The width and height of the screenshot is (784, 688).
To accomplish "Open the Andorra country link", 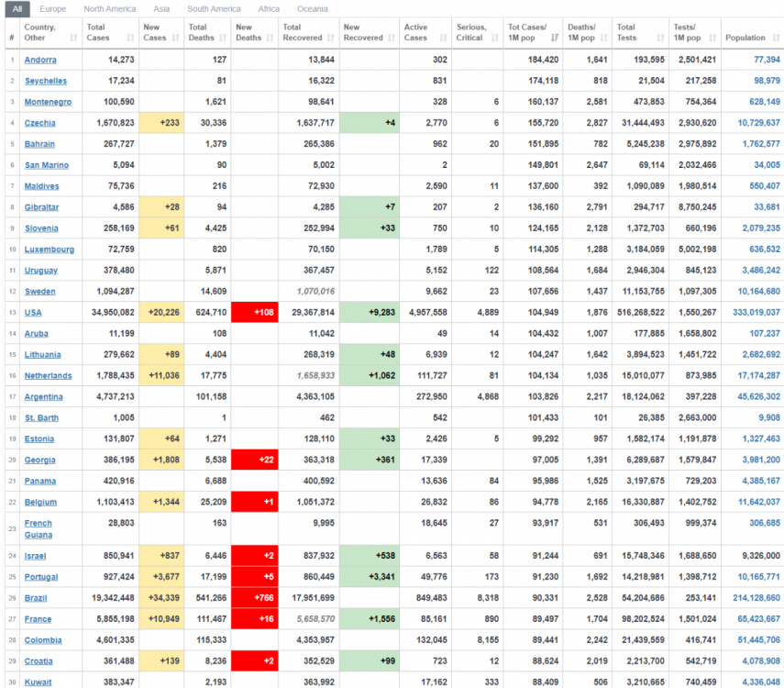I will click(41, 60).
